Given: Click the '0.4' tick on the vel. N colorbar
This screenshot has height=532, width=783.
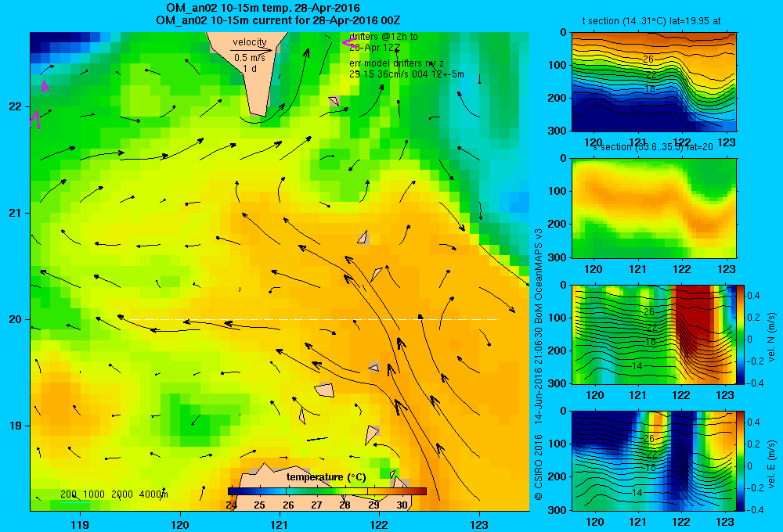Looking at the screenshot, I should pos(753,296).
